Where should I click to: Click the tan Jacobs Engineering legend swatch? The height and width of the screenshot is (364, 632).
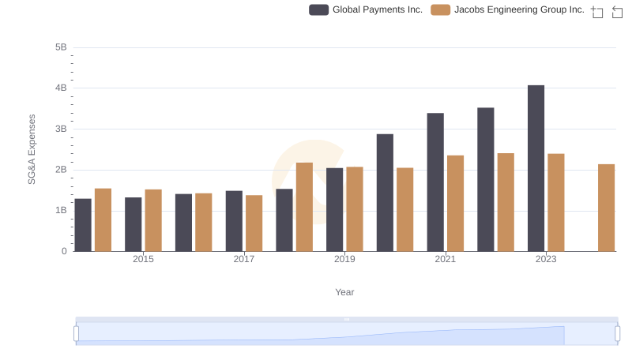[440, 9]
